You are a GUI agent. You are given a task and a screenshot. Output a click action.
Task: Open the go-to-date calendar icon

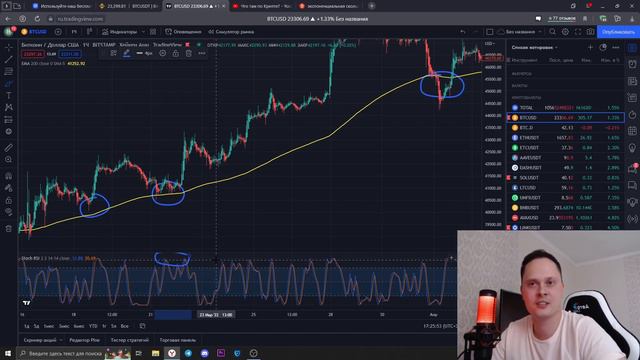tap(142, 326)
